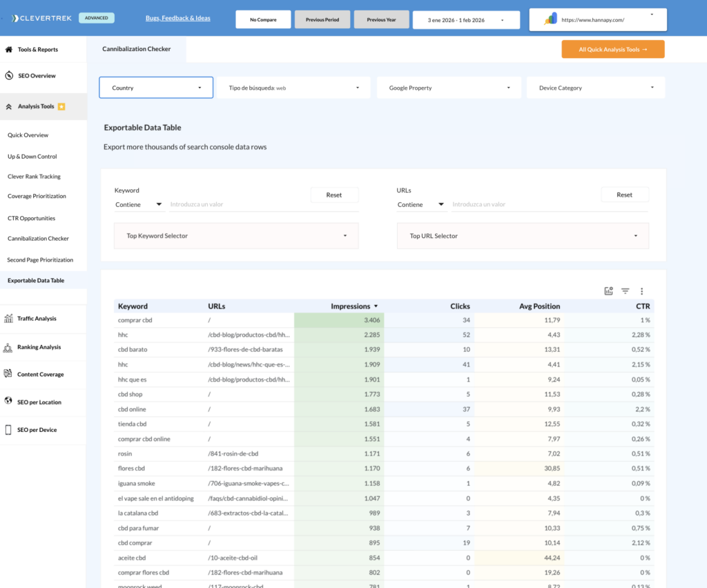Open the table filter icon
707x588 pixels.
coord(625,291)
